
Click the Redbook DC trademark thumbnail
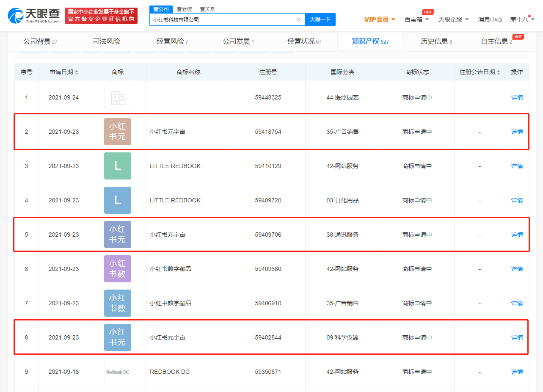[118, 372]
